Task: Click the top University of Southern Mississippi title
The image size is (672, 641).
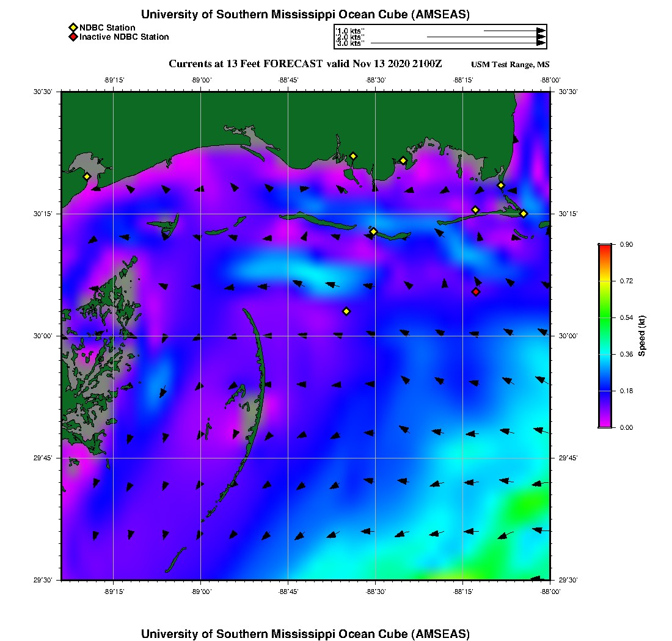Action: 305,14
